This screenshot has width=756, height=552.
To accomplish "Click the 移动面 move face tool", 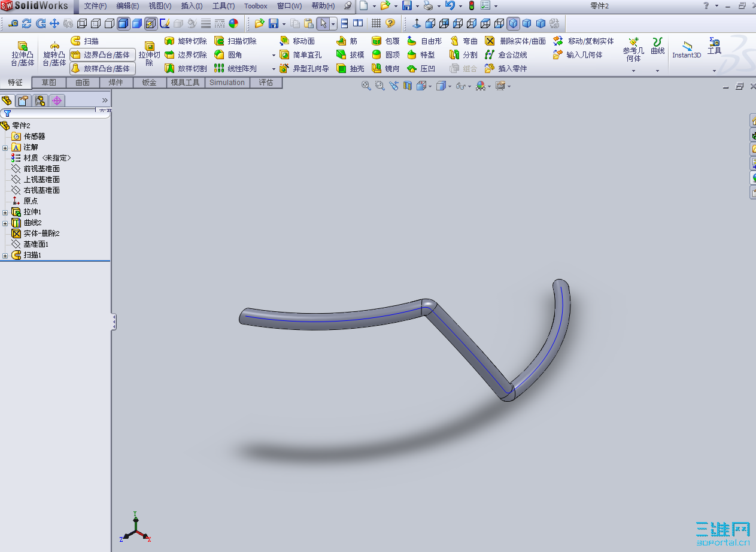I will 297,41.
